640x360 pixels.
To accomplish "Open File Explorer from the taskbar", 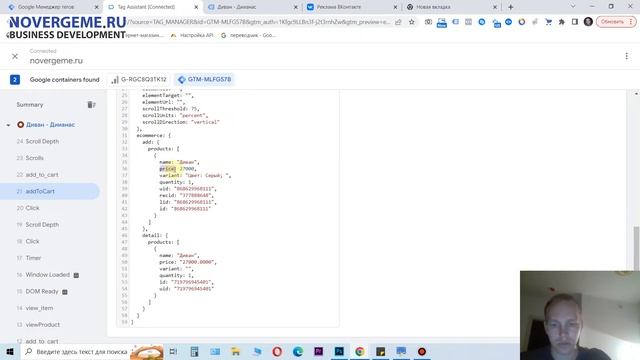I will tap(236, 351).
